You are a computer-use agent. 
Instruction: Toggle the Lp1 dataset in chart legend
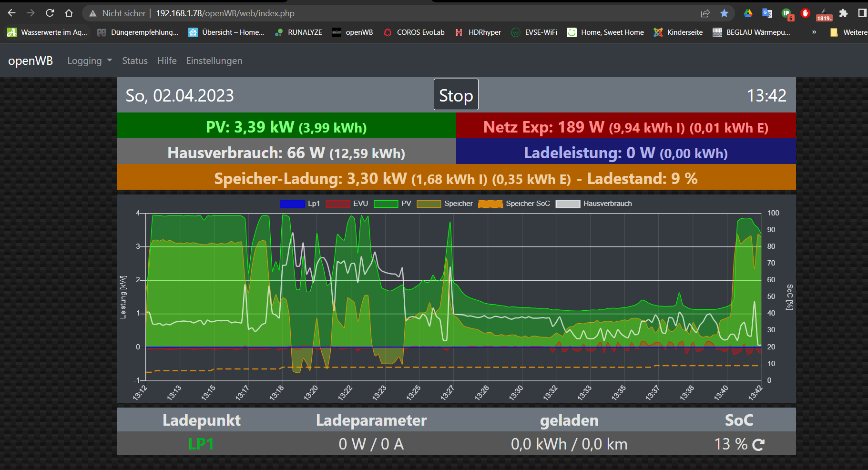(300, 204)
